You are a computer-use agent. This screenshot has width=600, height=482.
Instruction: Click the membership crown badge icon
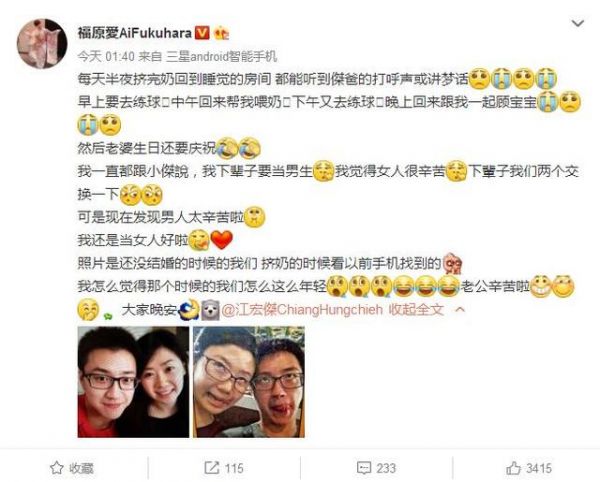point(221,34)
